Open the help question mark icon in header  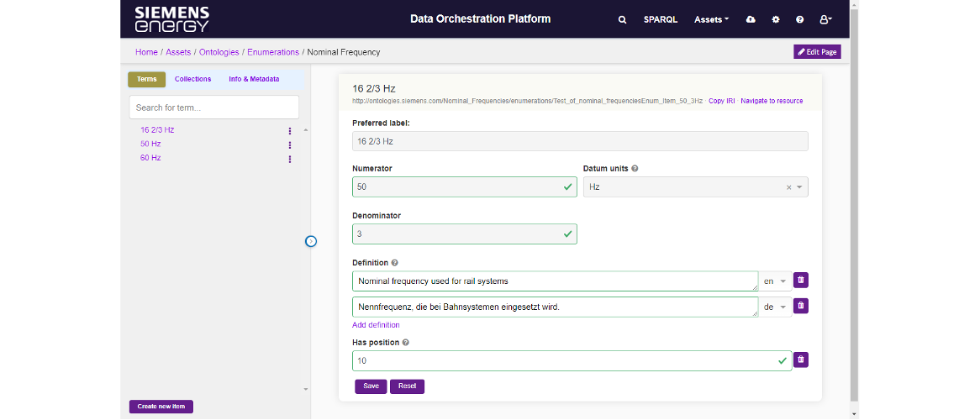(799, 19)
